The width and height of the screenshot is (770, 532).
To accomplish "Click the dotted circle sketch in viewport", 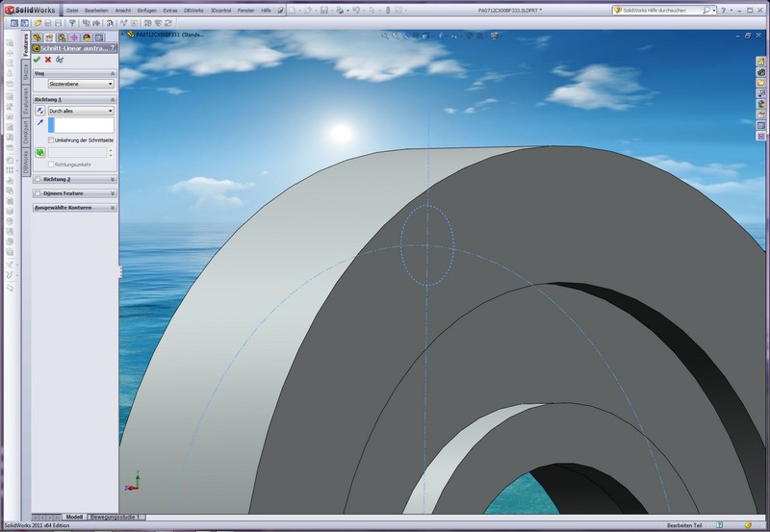I will click(427, 245).
